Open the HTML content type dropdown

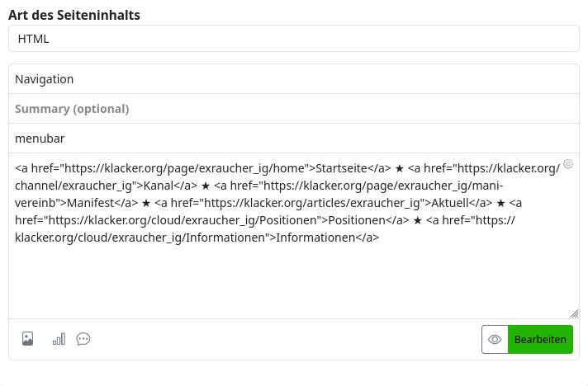[294, 39]
